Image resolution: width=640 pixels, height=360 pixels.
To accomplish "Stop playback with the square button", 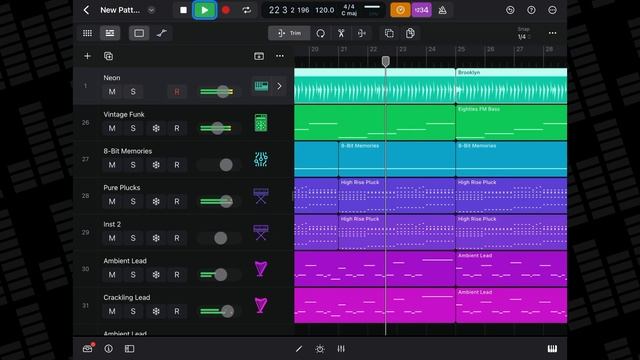I will [x=183, y=10].
